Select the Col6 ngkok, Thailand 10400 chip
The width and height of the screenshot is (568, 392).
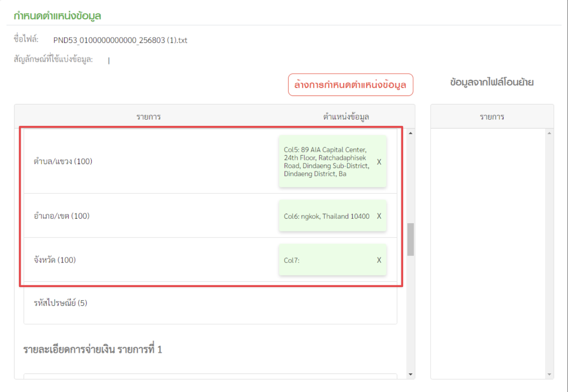327,216
